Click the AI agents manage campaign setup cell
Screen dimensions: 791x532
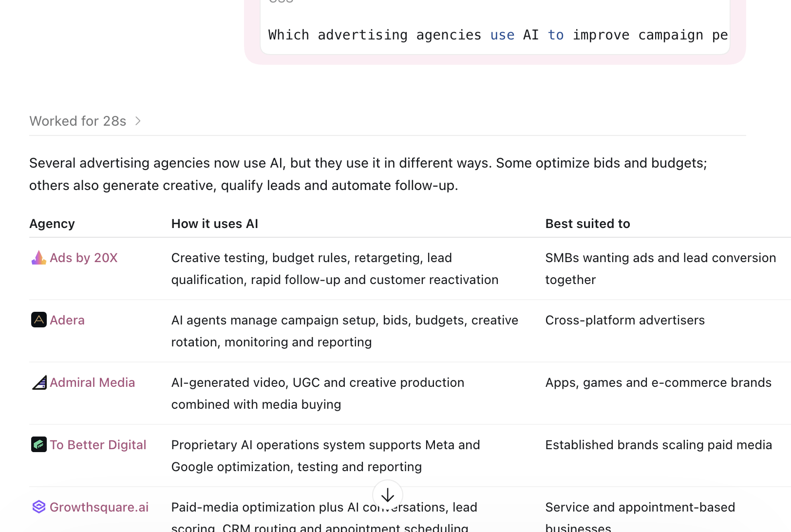pos(345,331)
